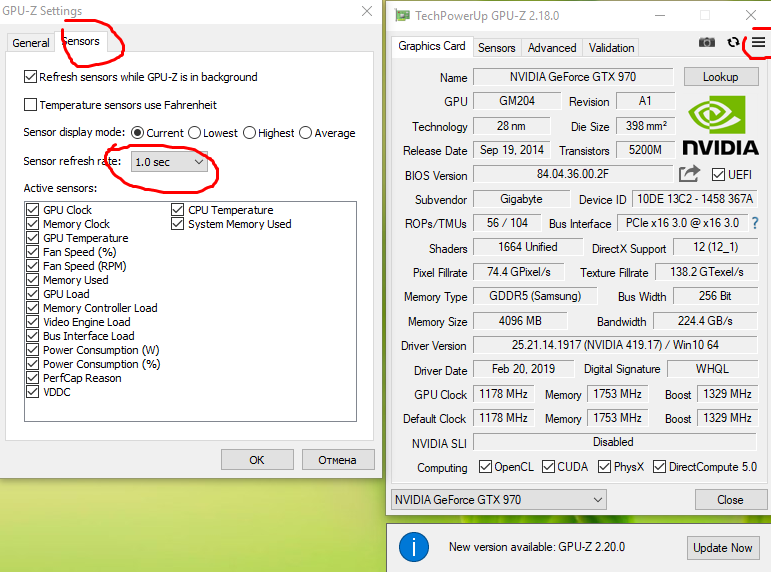Open the hamburger menu in GPU-Z
Screen dimensions: 771x572
(x=758, y=42)
